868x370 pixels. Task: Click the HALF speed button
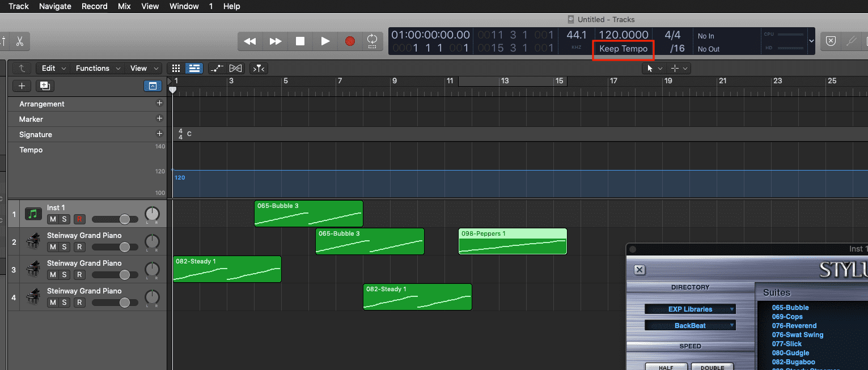(x=666, y=367)
